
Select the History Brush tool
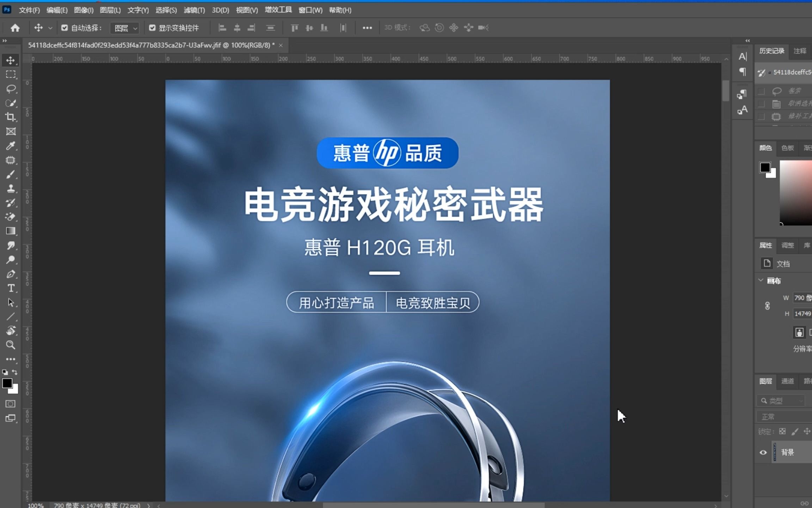point(11,203)
